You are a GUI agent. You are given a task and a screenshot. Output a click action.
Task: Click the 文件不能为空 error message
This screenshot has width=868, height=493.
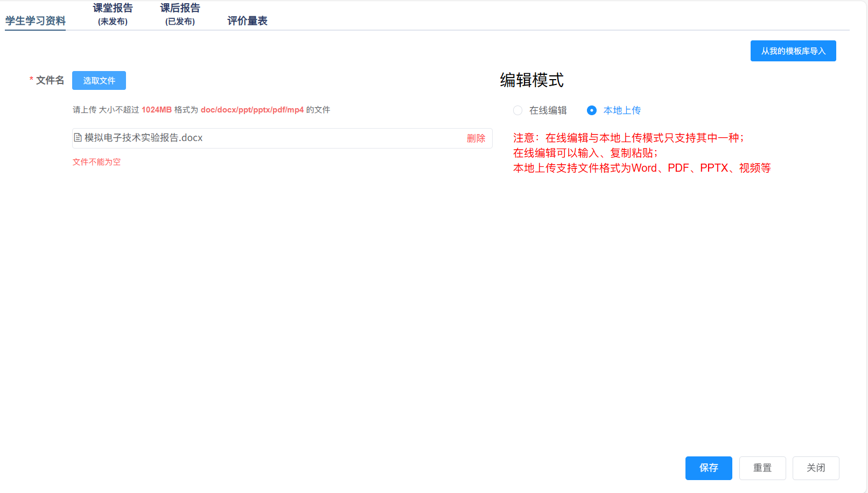click(x=97, y=162)
